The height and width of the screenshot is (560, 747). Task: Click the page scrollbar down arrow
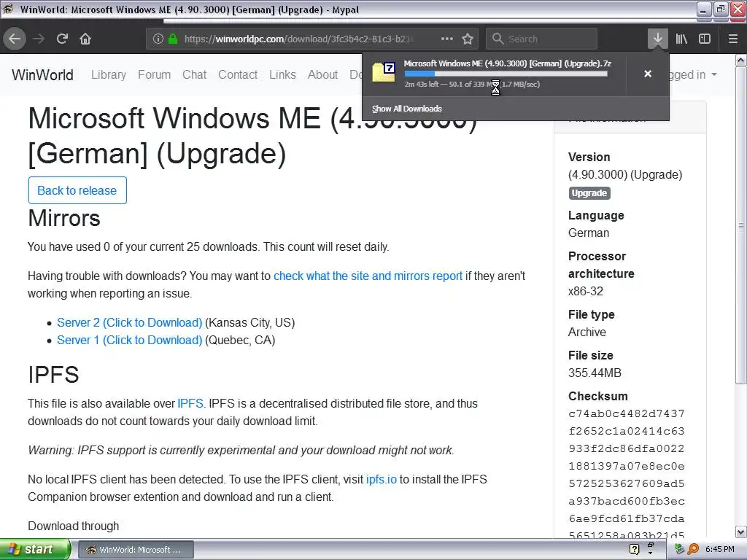[x=741, y=532]
